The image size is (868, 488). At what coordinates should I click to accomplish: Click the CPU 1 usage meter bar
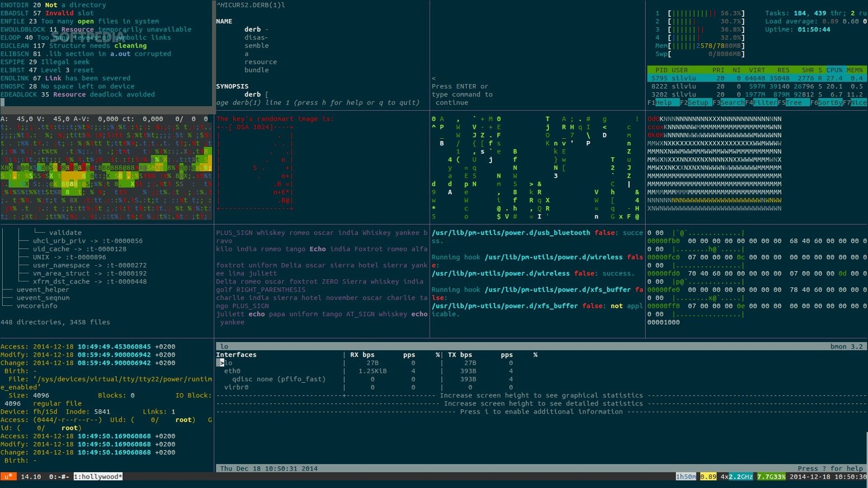click(x=705, y=13)
